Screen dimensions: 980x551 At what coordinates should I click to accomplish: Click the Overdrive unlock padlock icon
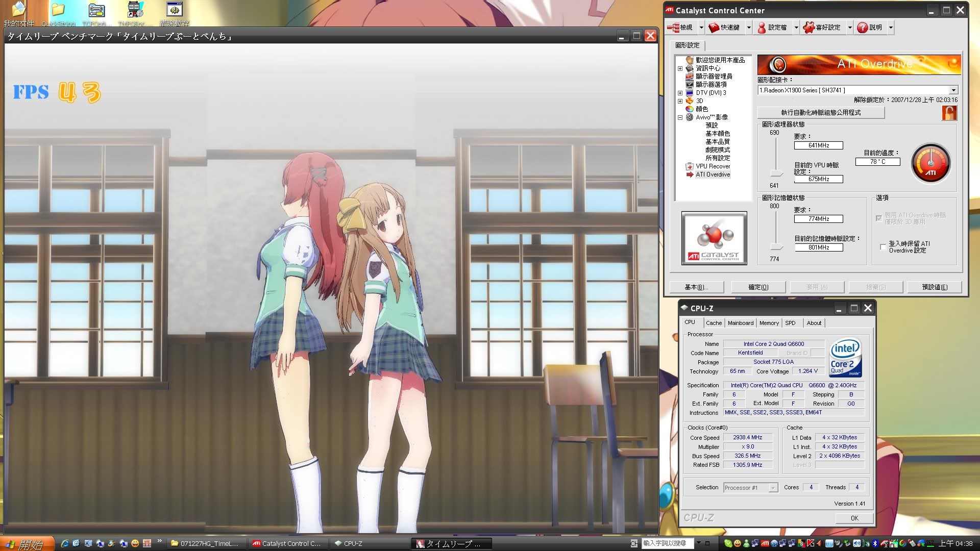coord(949,113)
